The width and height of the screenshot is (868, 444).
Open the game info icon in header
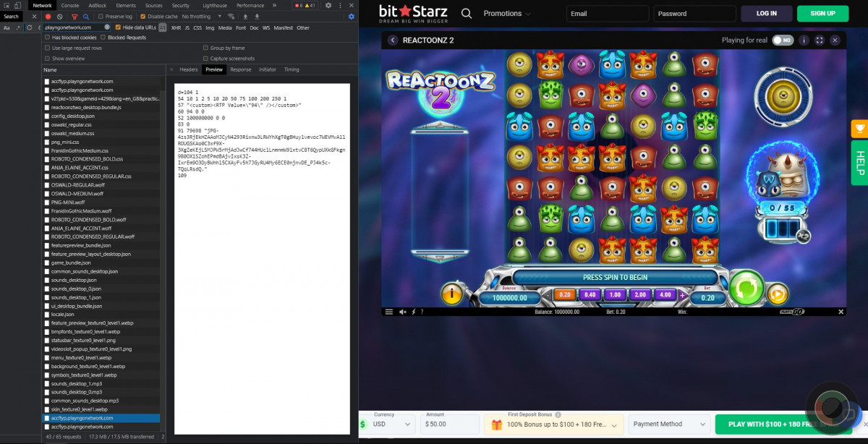804,40
